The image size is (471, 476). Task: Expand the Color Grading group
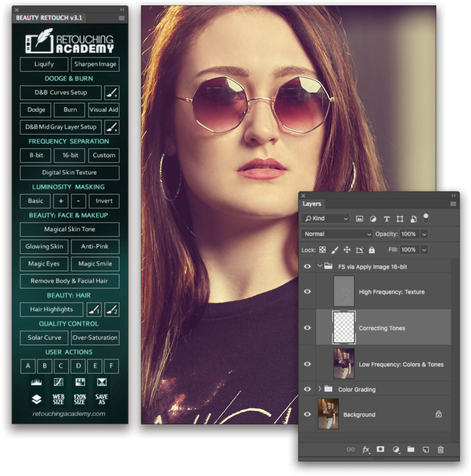click(x=321, y=389)
